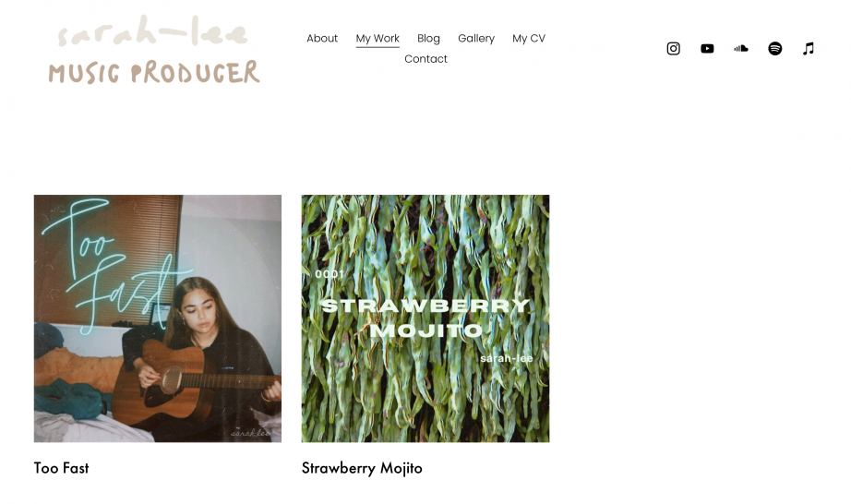
Task: Select My Work in navigation
Action: pyautogui.click(x=378, y=39)
